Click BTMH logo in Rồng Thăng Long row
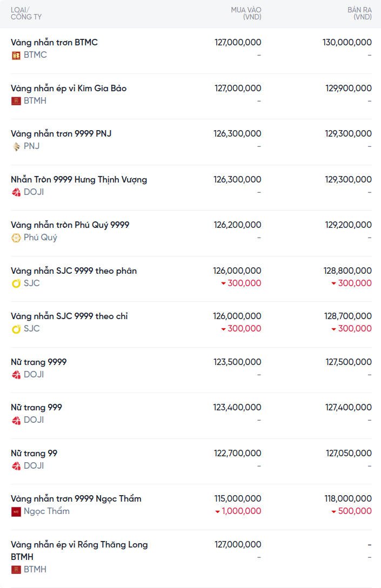 (16, 570)
